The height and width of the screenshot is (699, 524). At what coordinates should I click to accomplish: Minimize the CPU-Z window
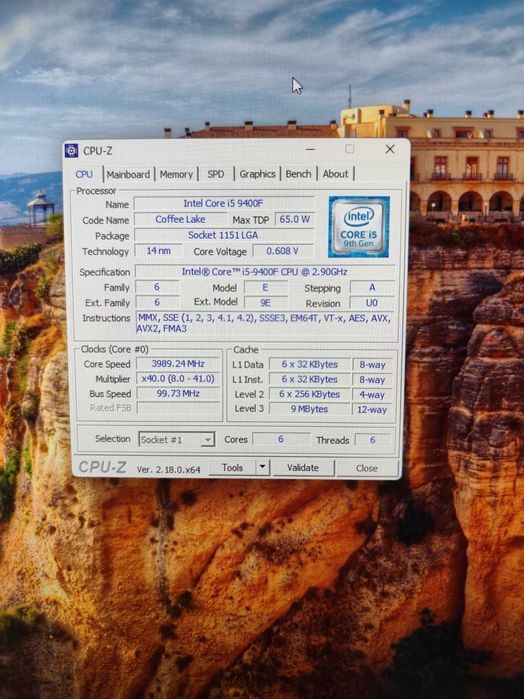click(310, 149)
